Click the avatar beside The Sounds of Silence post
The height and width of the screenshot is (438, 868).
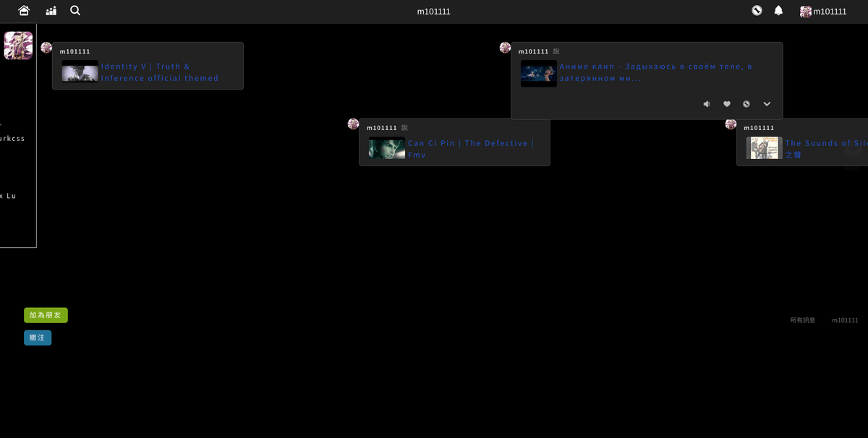pyautogui.click(x=731, y=124)
